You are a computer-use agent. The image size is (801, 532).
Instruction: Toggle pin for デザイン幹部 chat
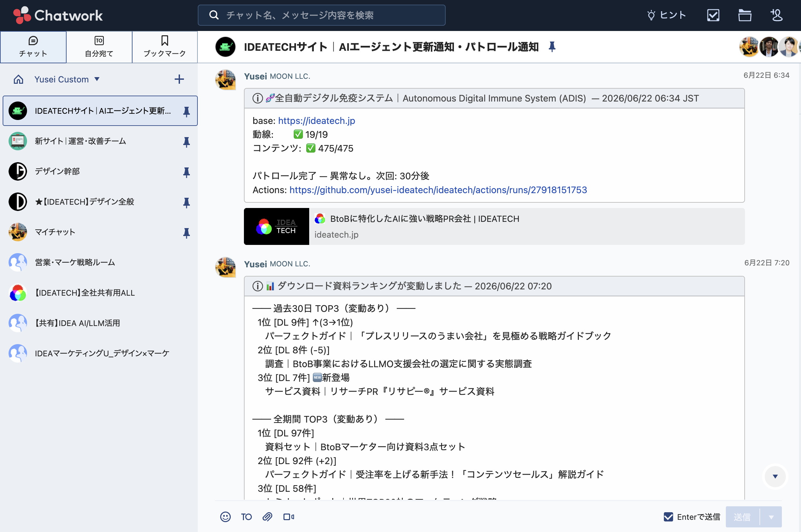pos(186,172)
